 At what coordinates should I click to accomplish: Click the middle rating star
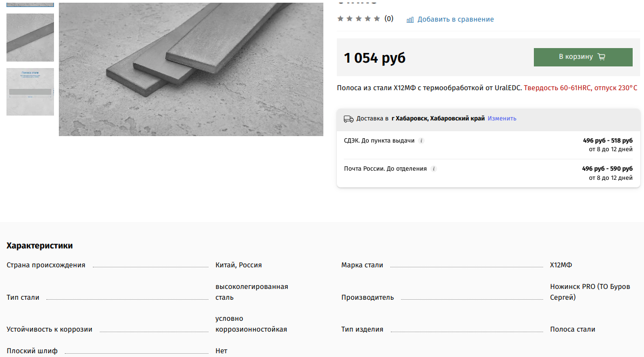coord(359,18)
